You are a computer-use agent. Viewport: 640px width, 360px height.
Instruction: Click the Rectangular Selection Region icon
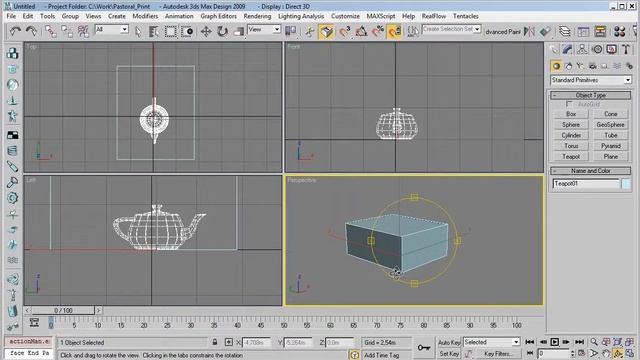[x=170, y=31]
